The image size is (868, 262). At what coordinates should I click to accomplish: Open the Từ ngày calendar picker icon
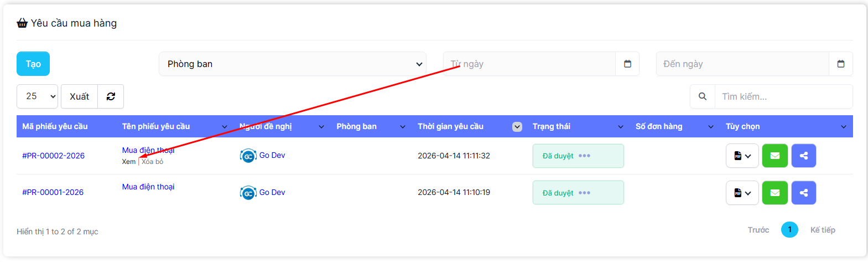(627, 64)
